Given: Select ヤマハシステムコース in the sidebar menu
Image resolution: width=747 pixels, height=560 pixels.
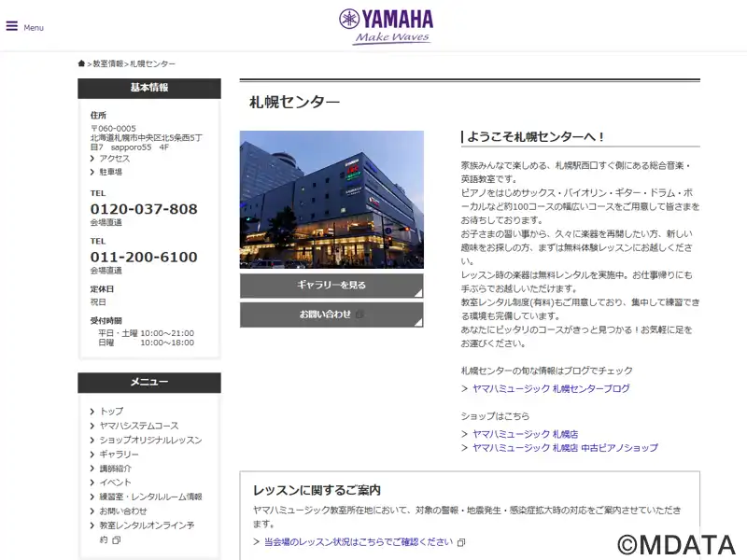Looking at the screenshot, I should click(x=138, y=426).
